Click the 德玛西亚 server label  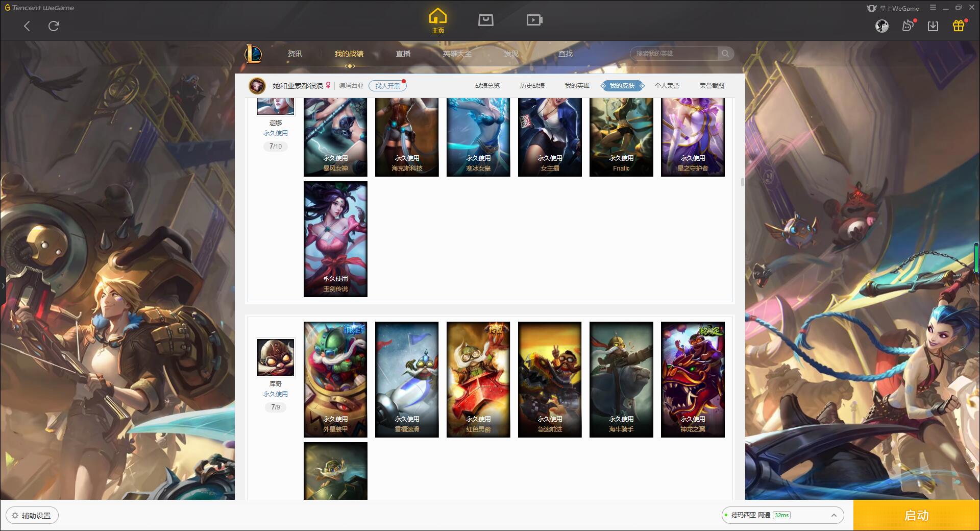point(351,86)
